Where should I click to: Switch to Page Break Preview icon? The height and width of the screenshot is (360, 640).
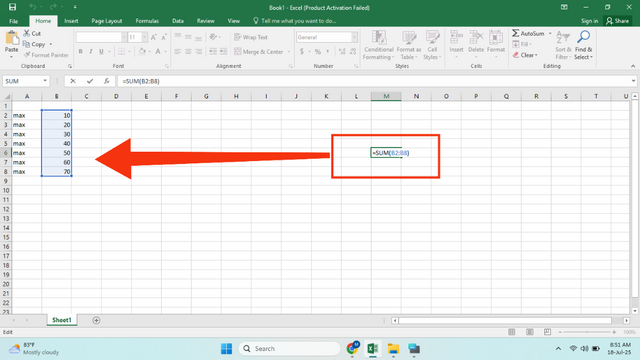[547, 332]
